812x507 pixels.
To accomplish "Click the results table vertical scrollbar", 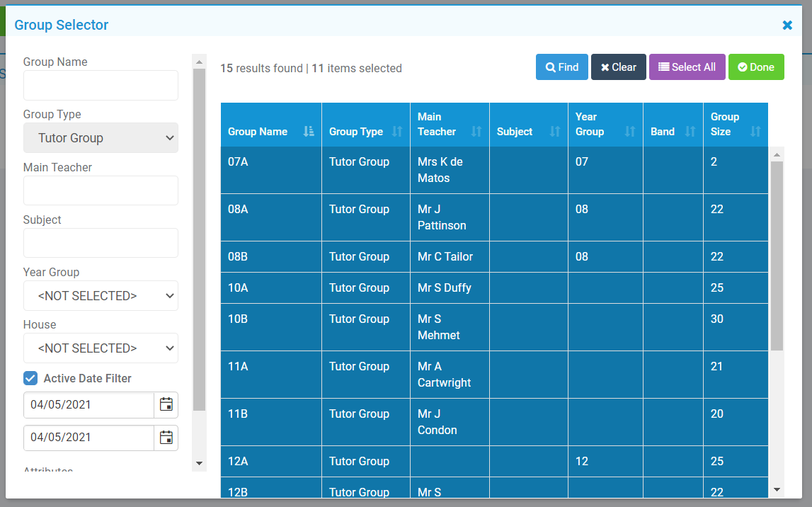I will point(777,255).
